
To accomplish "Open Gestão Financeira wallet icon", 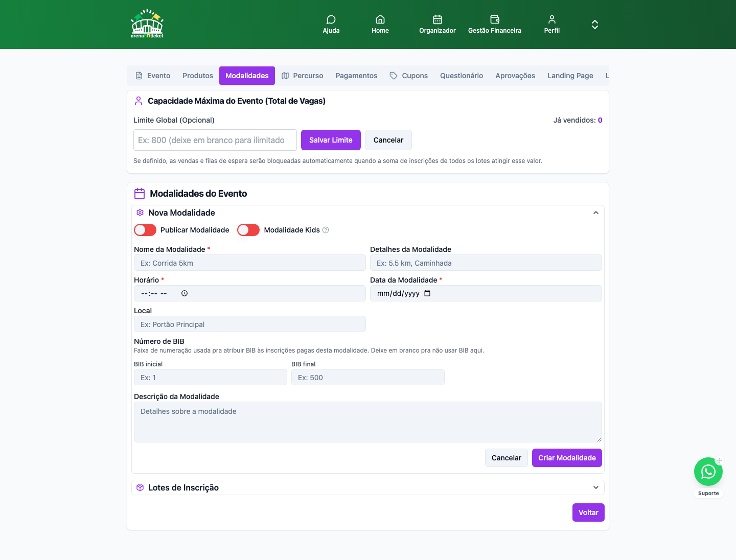I will 495,19.
